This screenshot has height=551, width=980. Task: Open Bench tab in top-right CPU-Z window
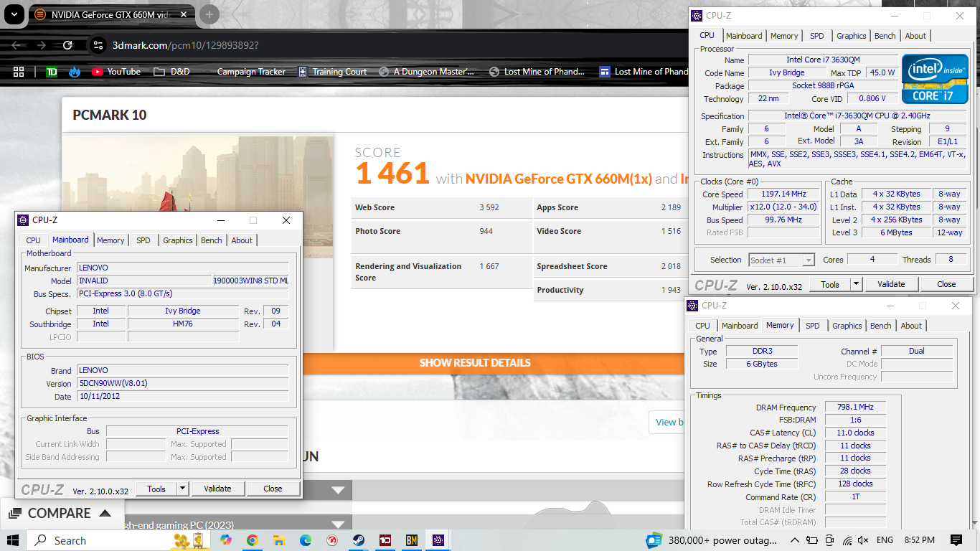(885, 36)
